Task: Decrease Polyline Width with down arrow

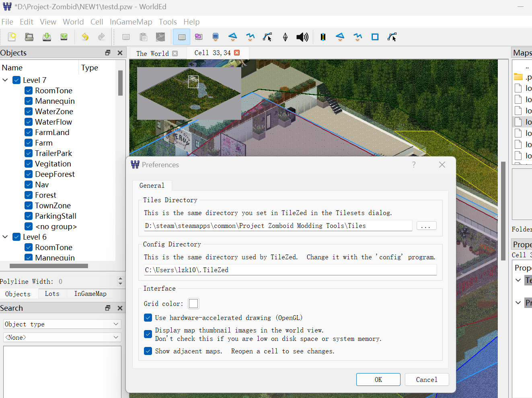Action: (120, 284)
